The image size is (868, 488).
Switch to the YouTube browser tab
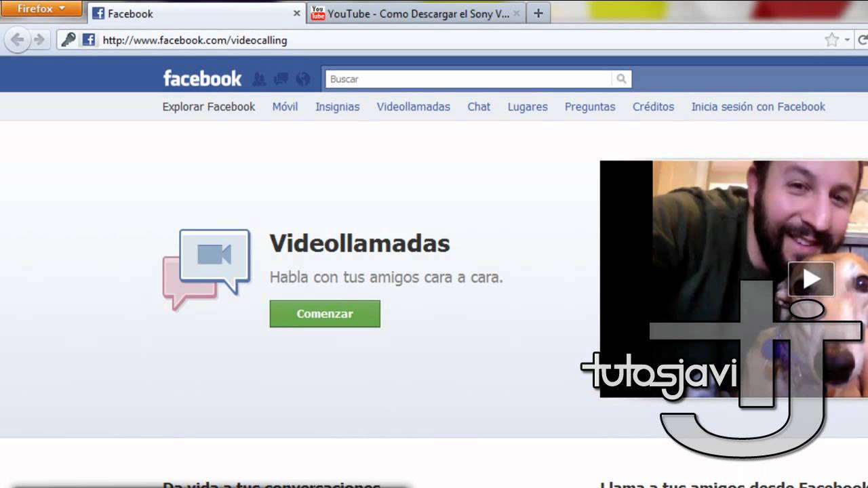point(416,13)
